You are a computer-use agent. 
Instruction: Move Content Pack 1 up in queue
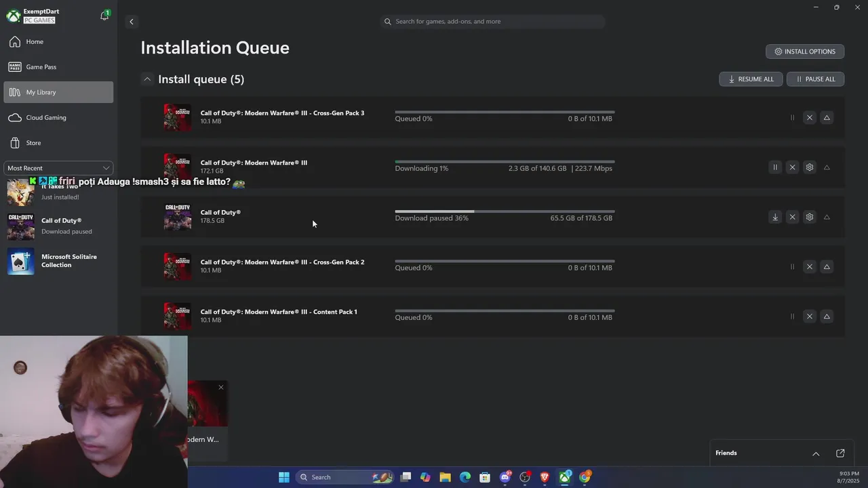point(827,317)
